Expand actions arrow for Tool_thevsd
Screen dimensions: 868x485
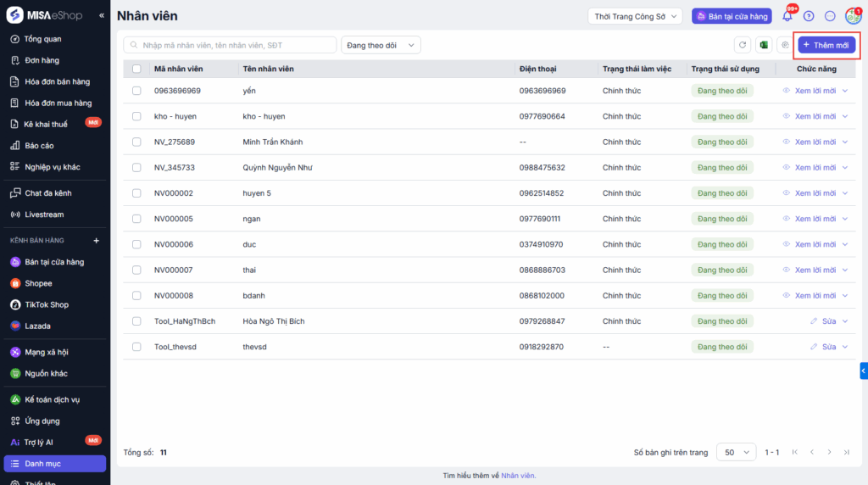(x=845, y=347)
